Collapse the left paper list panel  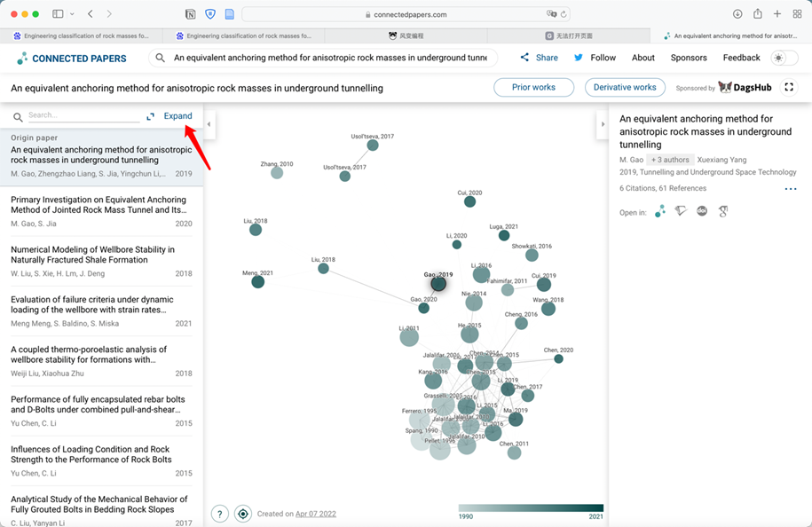(x=209, y=124)
